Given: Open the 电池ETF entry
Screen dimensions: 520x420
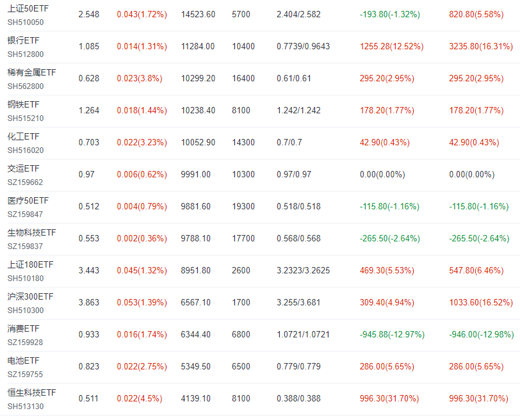Looking at the screenshot, I should (x=23, y=360).
